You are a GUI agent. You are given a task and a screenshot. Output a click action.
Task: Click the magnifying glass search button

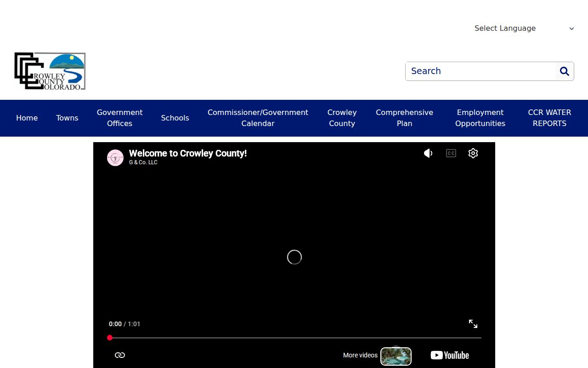(565, 71)
